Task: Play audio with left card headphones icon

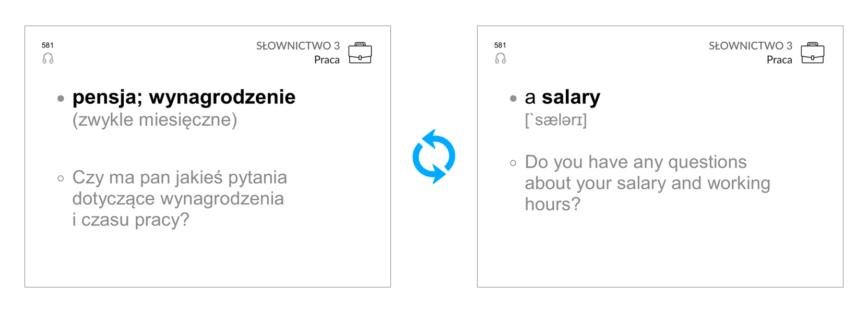Action: [48, 58]
